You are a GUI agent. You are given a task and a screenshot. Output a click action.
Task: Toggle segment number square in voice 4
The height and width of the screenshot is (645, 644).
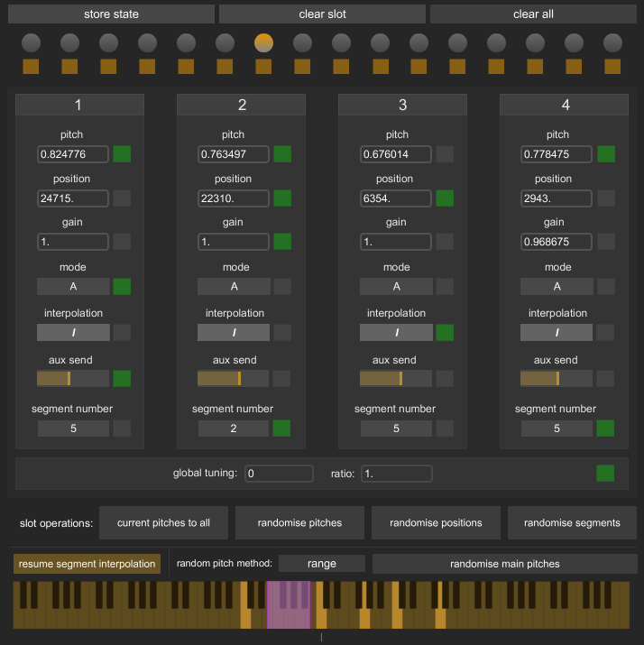click(x=606, y=428)
